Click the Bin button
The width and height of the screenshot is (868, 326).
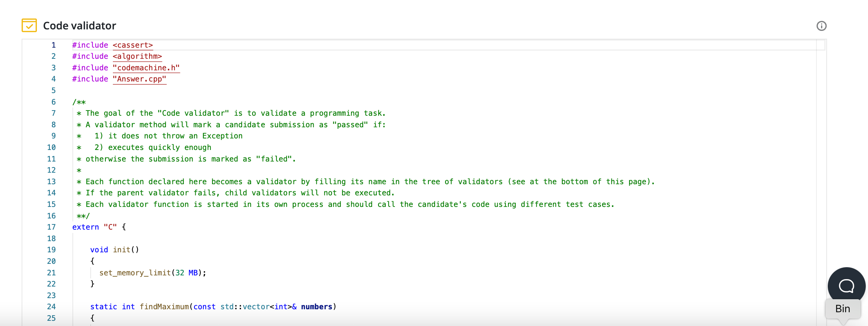(x=842, y=309)
